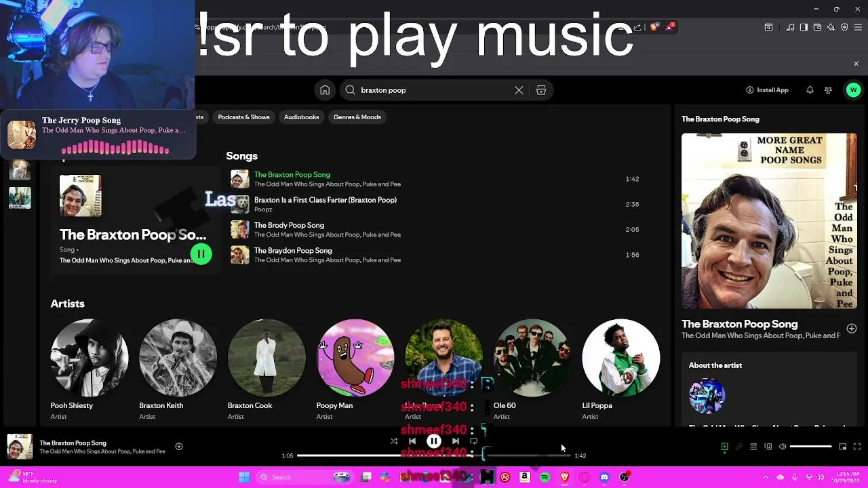Open tab search icon in browser toolbar

(768, 27)
